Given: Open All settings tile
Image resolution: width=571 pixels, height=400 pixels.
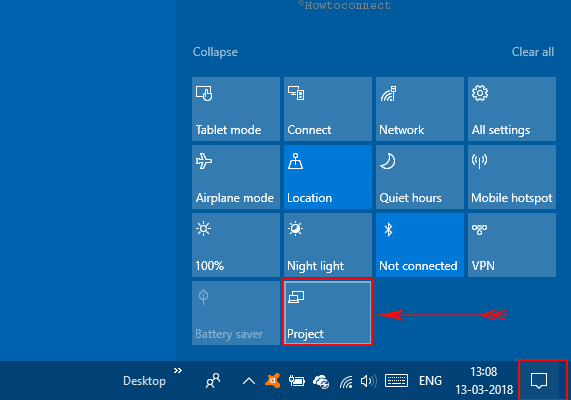Looking at the screenshot, I should pyautogui.click(x=512, y=109).
